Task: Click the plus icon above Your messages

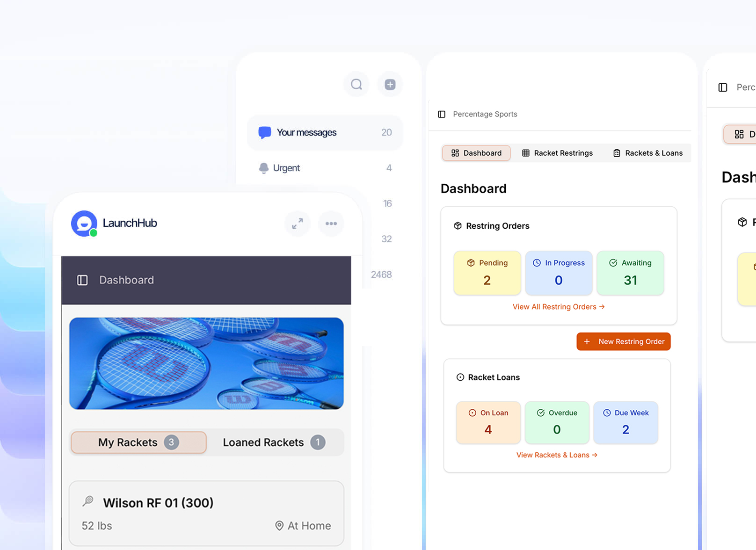Action: [x=390, y=84]
